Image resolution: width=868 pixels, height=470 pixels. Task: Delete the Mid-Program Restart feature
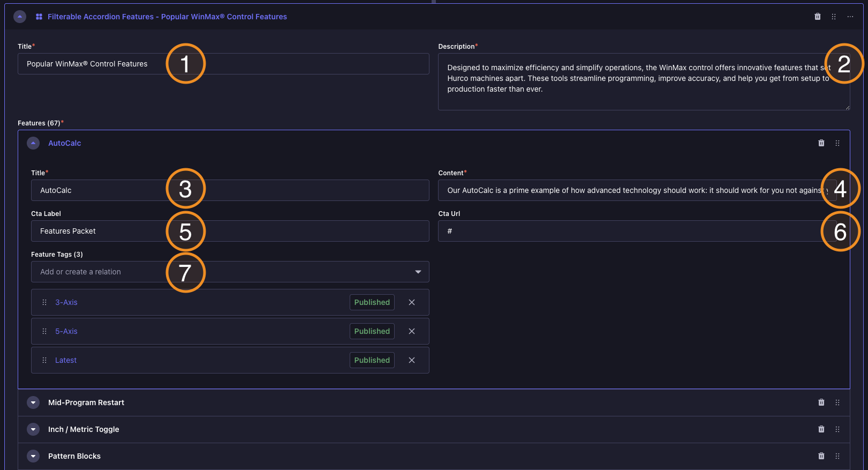(x=821, y=402)
